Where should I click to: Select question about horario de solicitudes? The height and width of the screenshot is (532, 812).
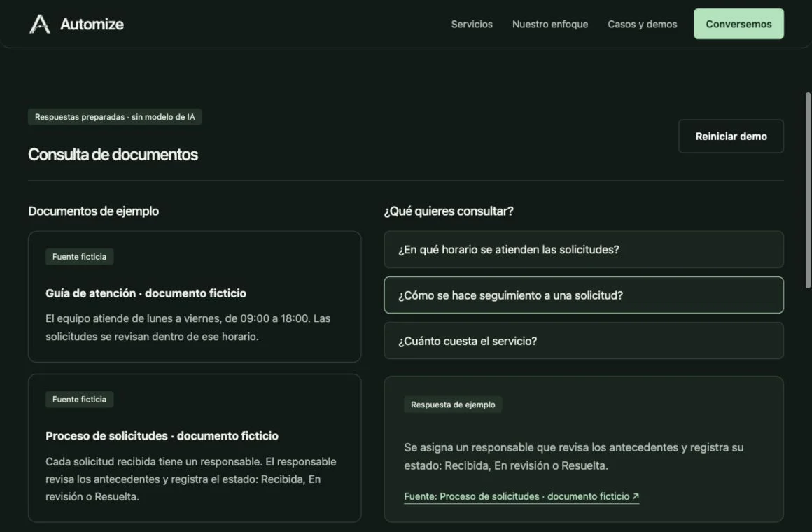584,250
